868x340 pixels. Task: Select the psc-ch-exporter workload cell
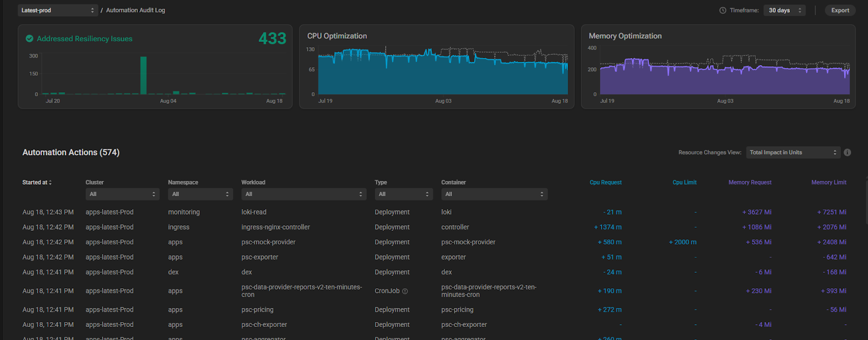(264, 325)
